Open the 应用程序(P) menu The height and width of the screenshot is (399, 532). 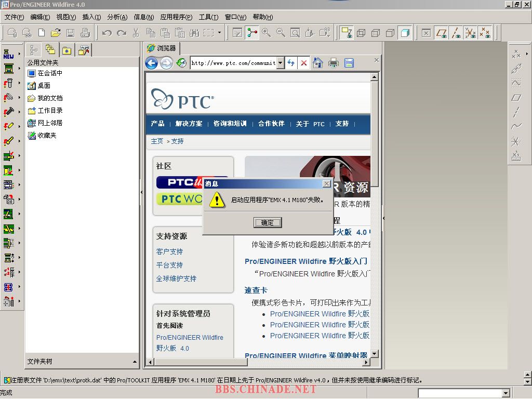tap(176, 17)
